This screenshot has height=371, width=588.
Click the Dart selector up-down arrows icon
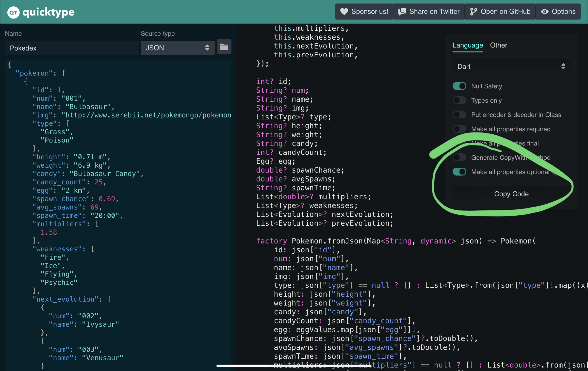563,66
